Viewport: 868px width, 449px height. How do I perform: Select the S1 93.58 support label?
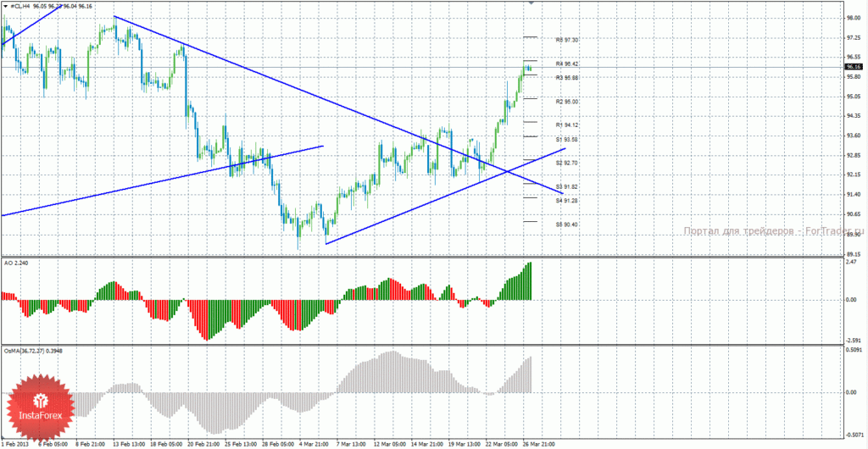point(567,139)
